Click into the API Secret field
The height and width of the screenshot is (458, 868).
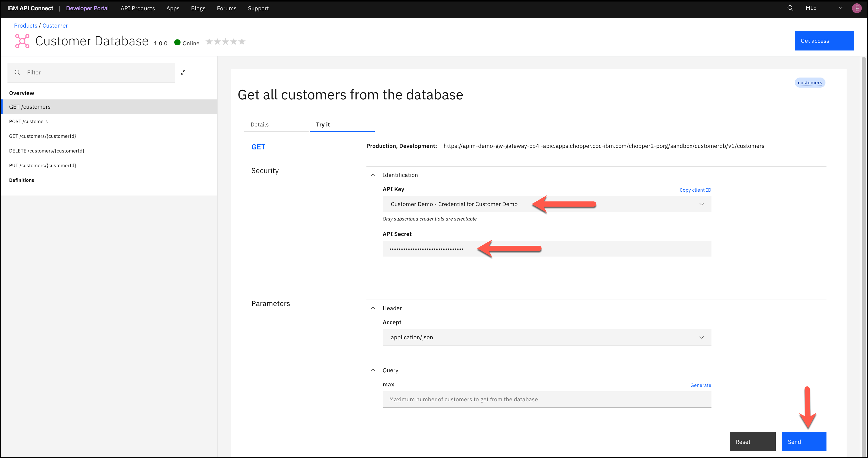pos(546,249)
